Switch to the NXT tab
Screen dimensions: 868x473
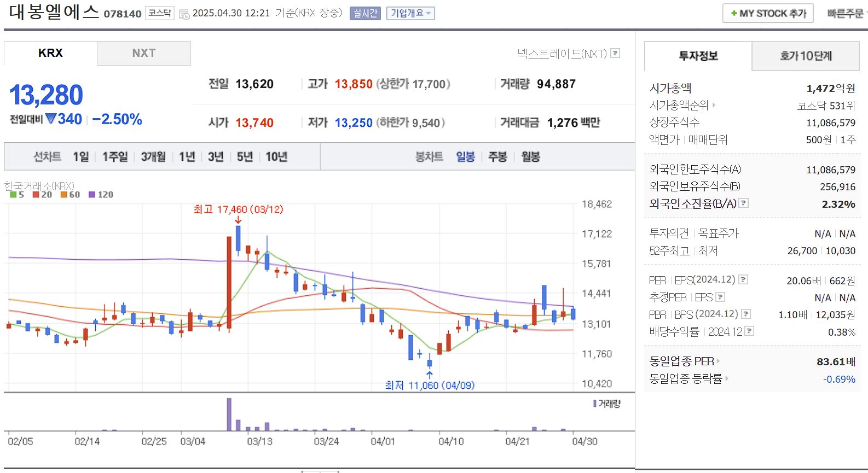(x=144, y=53)
